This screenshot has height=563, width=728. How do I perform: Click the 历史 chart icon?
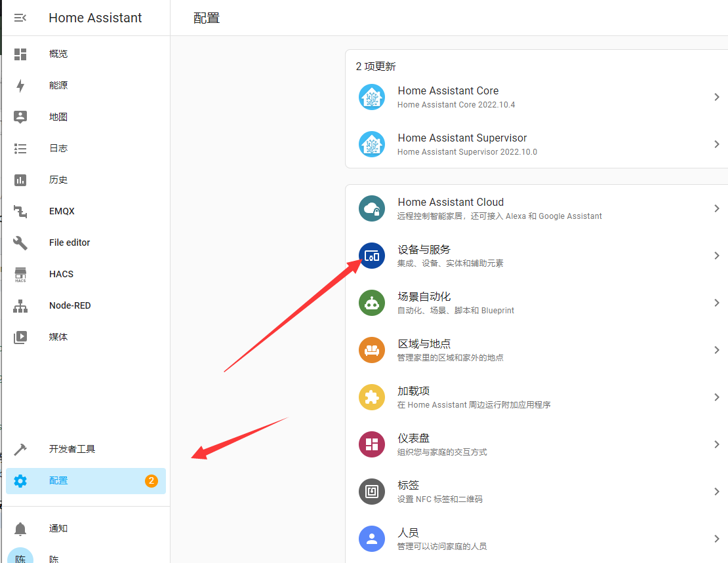pos(20,180)
